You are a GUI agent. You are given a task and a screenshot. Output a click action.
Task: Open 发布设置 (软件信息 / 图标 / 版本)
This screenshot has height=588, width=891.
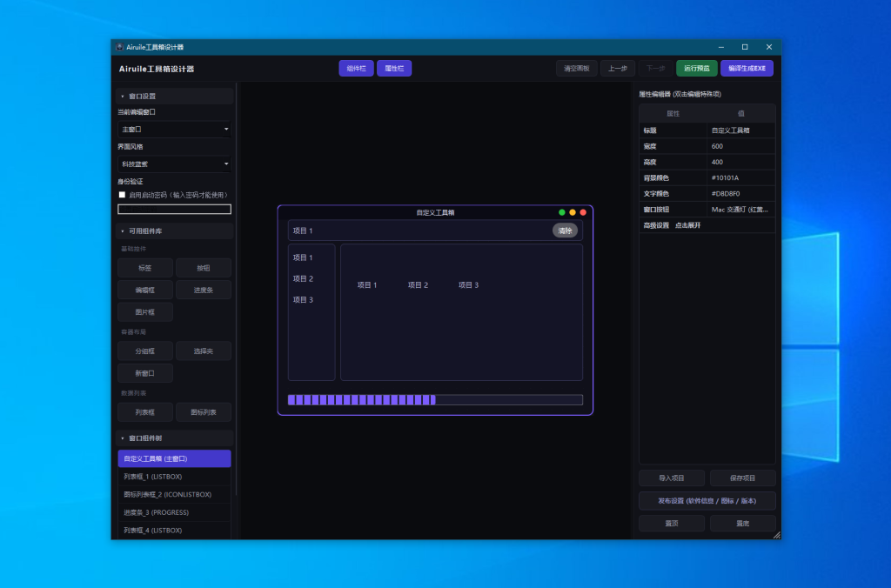pos(707,501)
